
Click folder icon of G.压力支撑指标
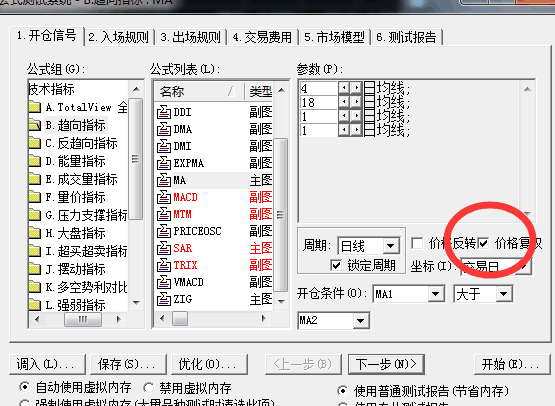point(35,215)
